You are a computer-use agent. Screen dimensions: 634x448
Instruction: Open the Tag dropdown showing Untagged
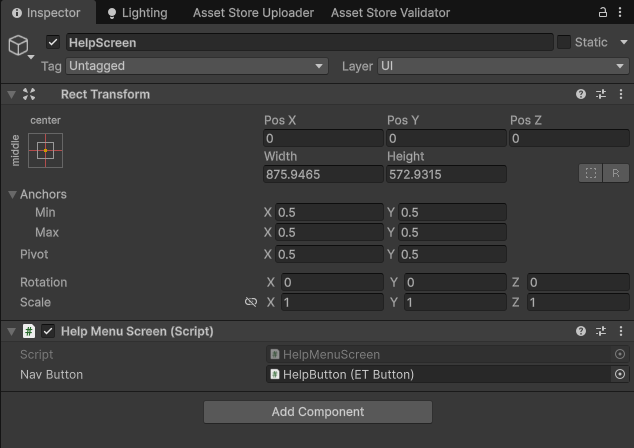point(196,66)
